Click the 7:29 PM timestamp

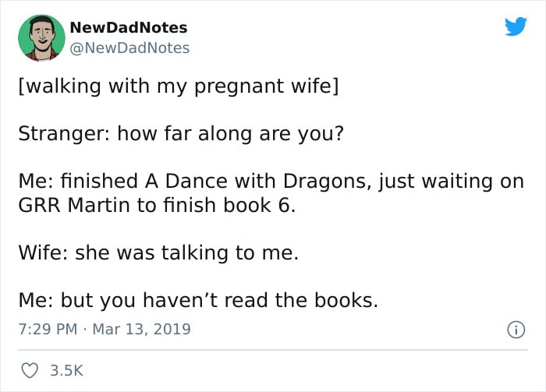tap(48, 329)
